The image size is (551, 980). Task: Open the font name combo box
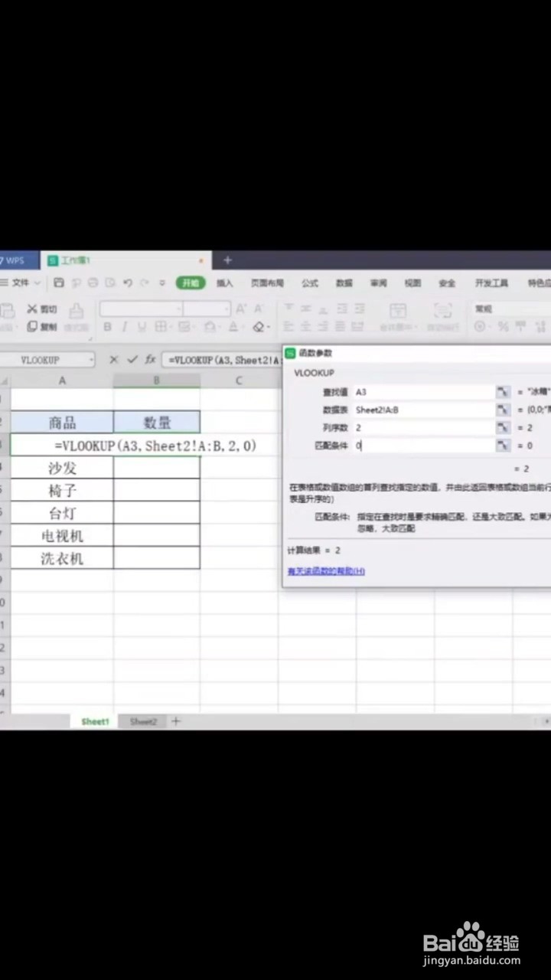141,309
